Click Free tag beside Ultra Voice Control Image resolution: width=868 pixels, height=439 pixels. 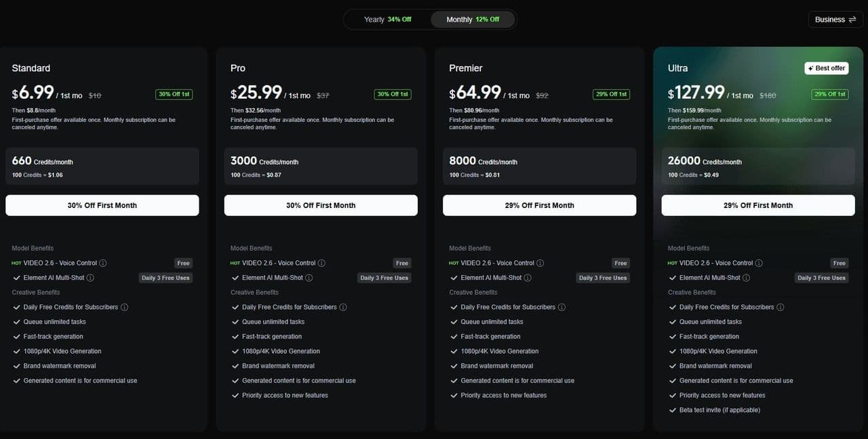coord(840,263)
